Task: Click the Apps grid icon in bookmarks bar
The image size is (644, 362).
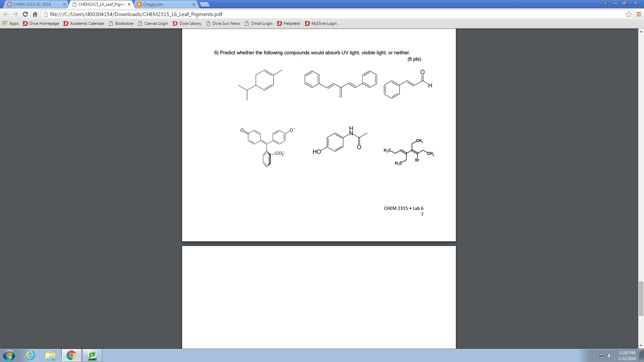Action: coord(5,23)
